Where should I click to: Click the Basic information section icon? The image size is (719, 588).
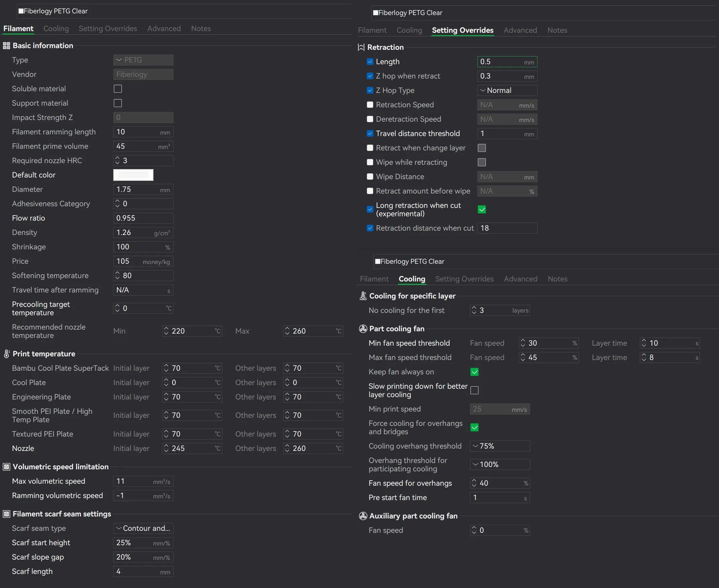click(x=6, y=46)
